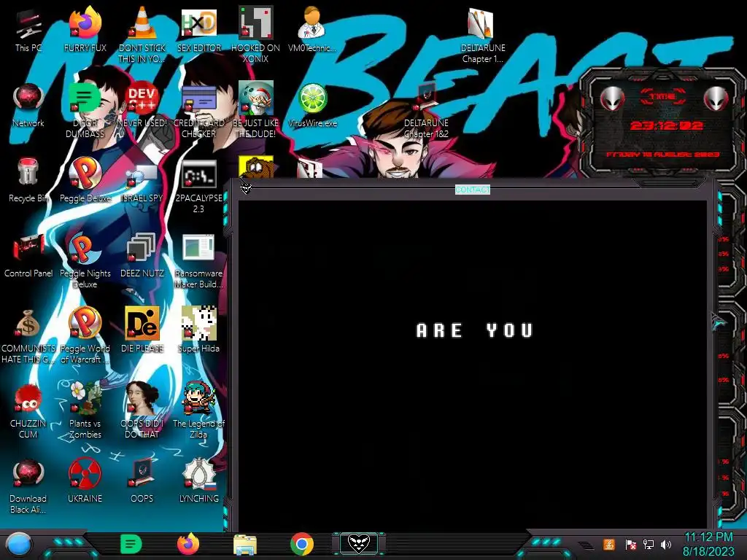Viewport: 747px width, 560px height.
Task: Open the LYNCHING noose icon
Action: pos(198,481)
